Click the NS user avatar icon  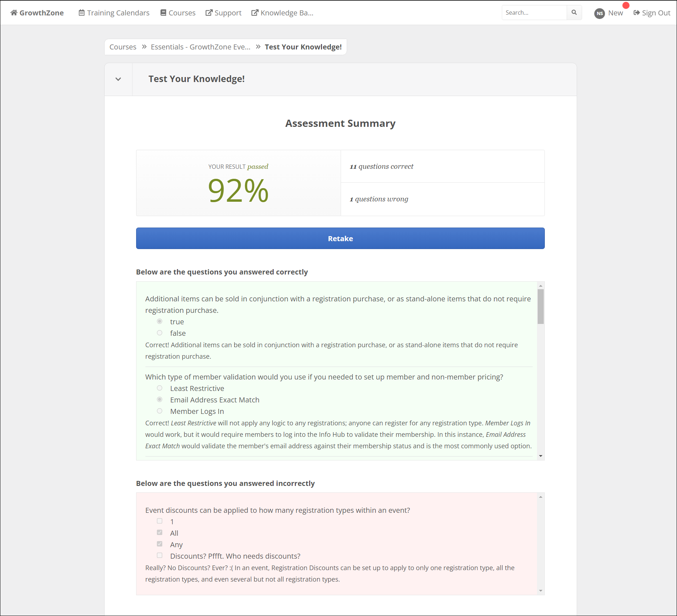[599, 13]
